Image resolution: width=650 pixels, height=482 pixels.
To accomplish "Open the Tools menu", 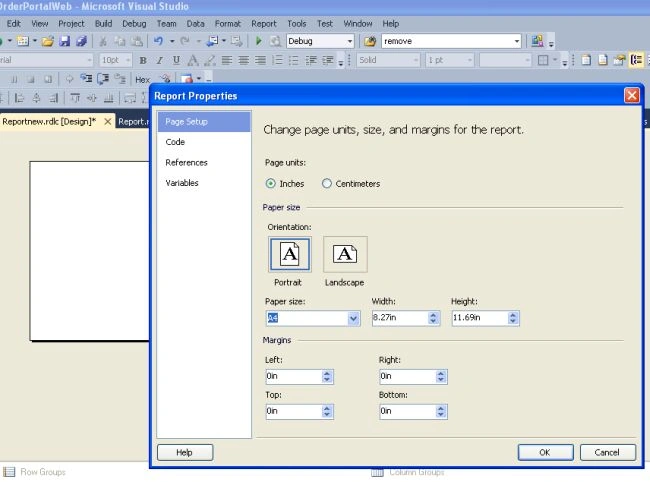I will coord(297,24).
